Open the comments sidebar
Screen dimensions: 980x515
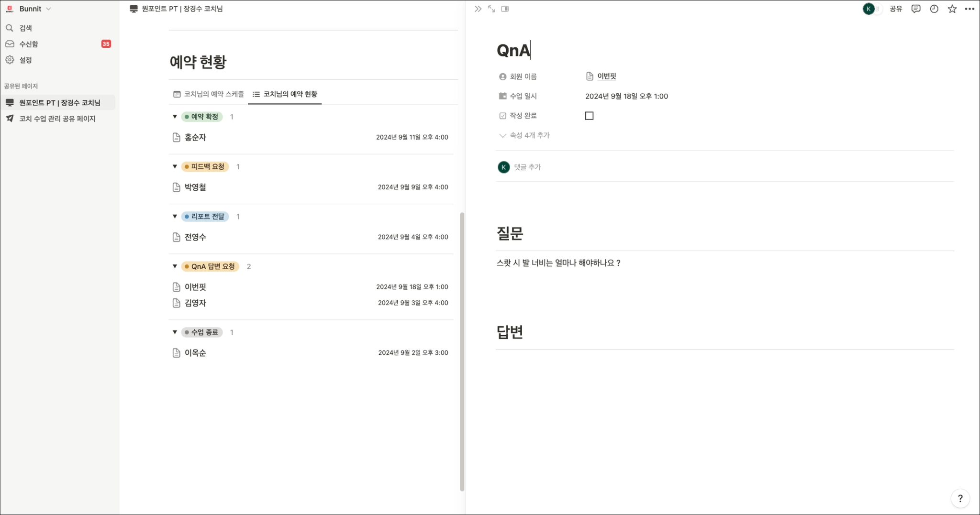[x=915, y=9]
